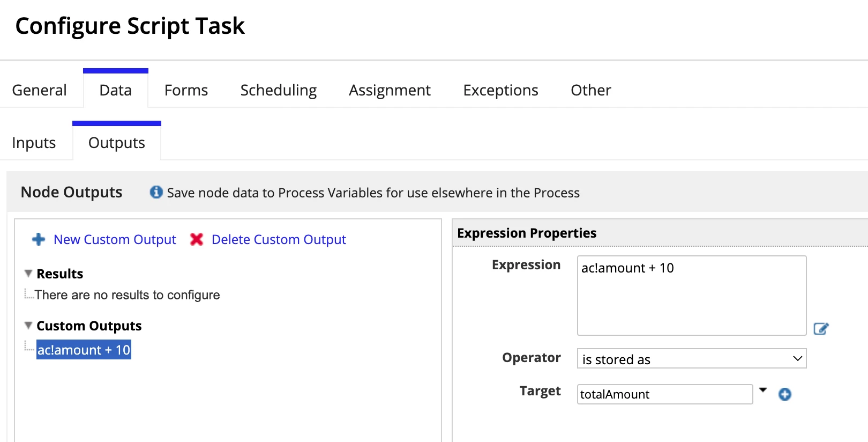The height and width of the screenshot is (442, 868).
Task: Click the red X Delete Custom Output icon
Action: (x=197, y=239)
